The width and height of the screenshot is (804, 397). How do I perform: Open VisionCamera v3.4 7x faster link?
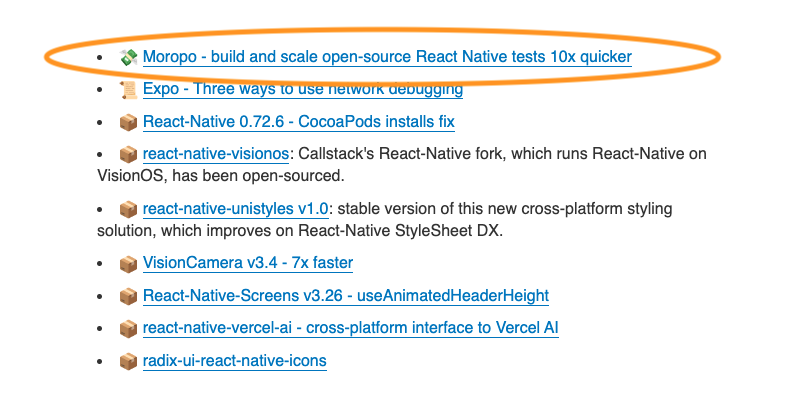pyautogui.click(x=248, y=263)
